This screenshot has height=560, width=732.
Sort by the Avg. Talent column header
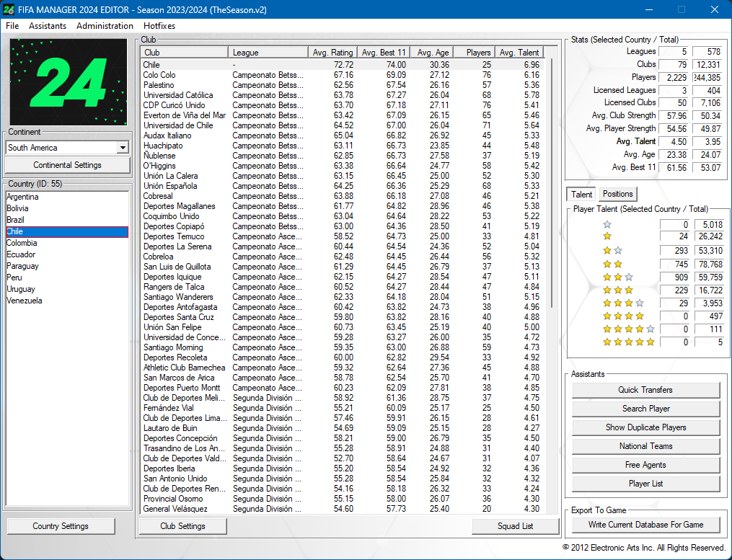click(519, 53)
